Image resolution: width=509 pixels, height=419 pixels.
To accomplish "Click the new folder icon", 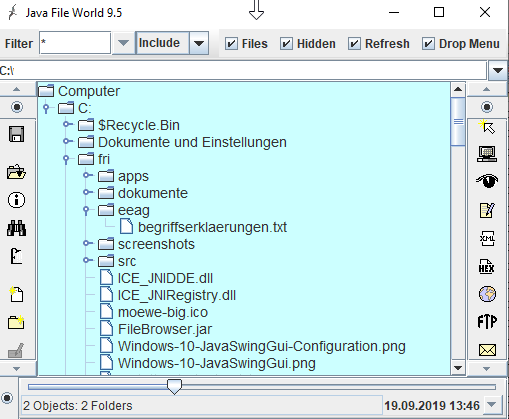I will coord(16,322).
